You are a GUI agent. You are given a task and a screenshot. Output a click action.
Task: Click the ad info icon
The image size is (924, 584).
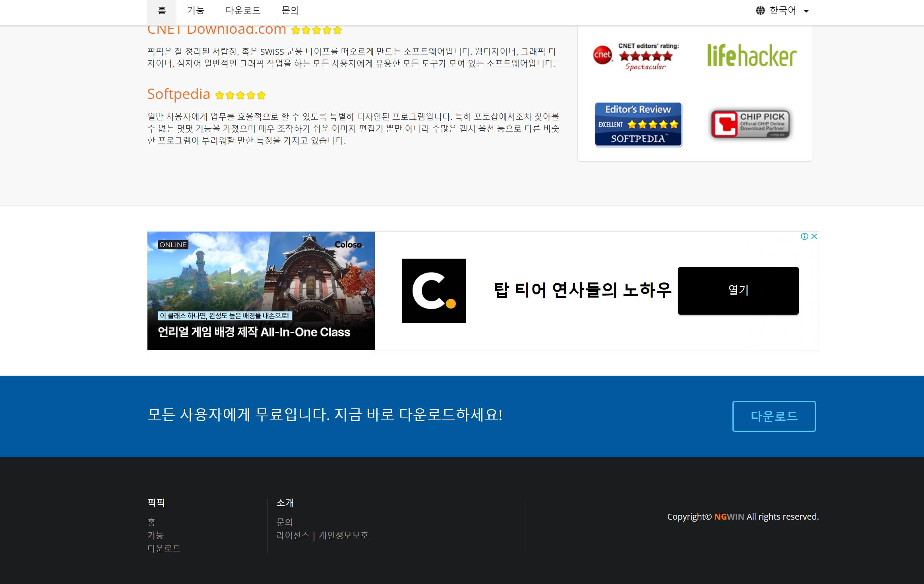[x=804, y=236]
